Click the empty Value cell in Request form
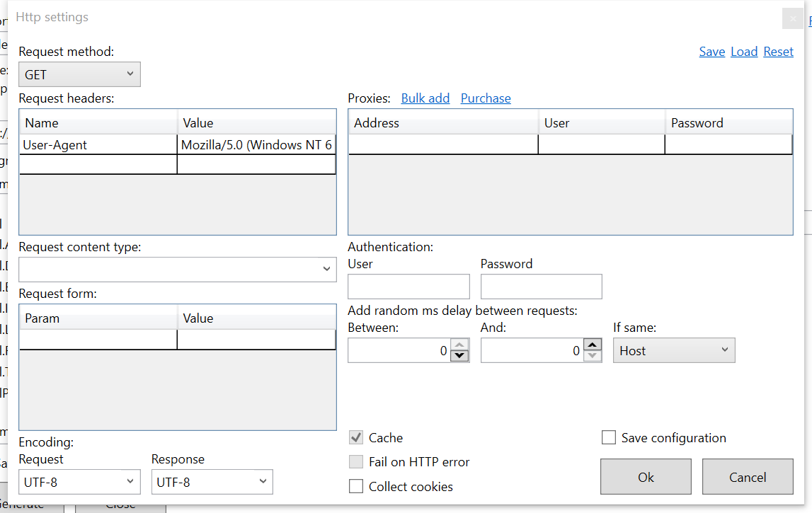The width and height of the screenshot is (812, 513). [256, 340]
